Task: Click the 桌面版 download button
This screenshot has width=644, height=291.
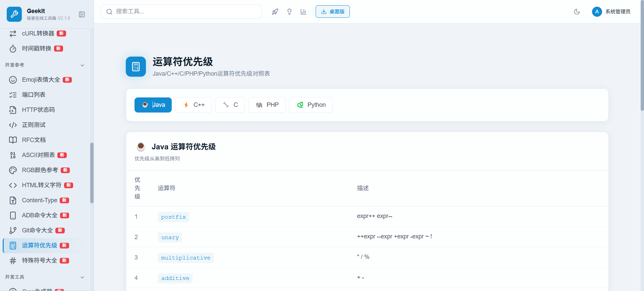Action: [x=332, y=12]
